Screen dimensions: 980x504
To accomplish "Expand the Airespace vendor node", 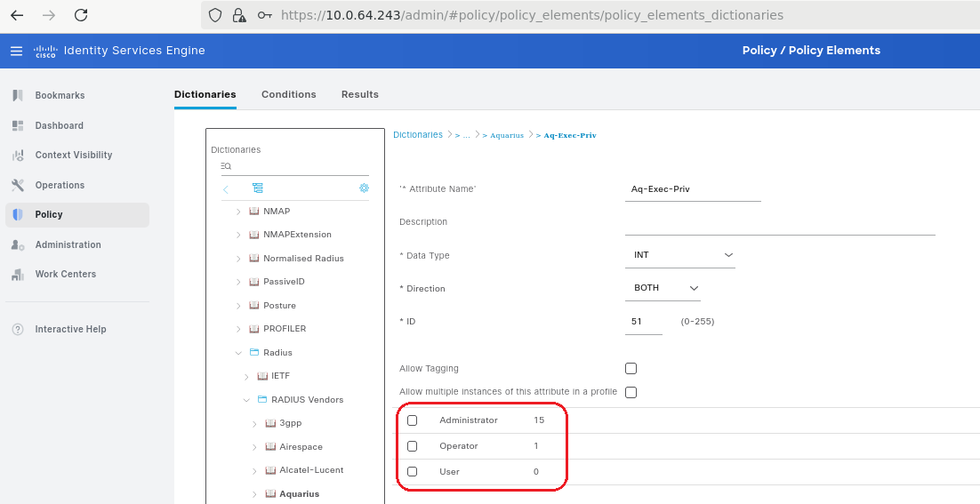I will pyautogui.click(x=254, y=447).
